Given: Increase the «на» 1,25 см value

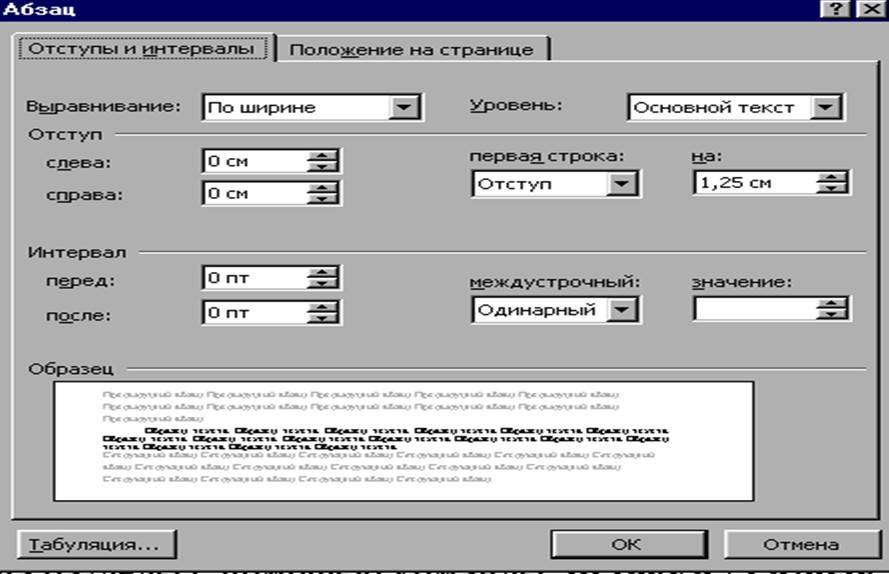Looking at the screenshot, I should pyautogui.click(x=832, y=177).
